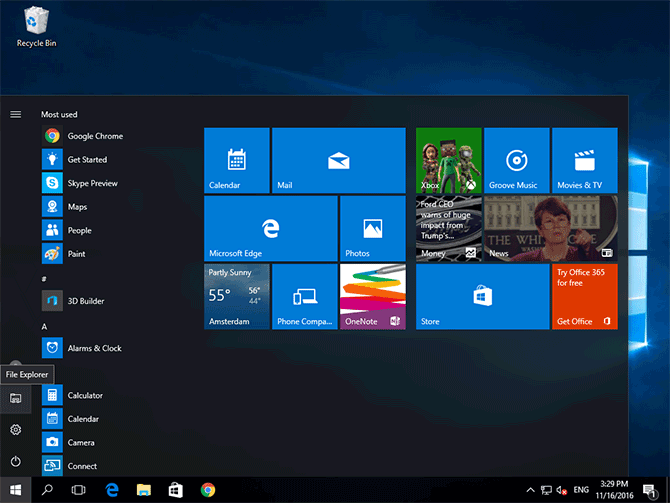Open the Action Center notifications icon
This screenshot has width=670, height=503.
(x=650, y=490)
